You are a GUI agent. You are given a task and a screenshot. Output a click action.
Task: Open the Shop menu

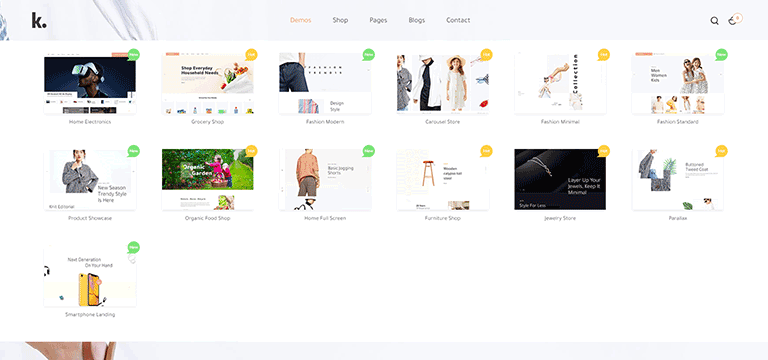click(340, 20)
